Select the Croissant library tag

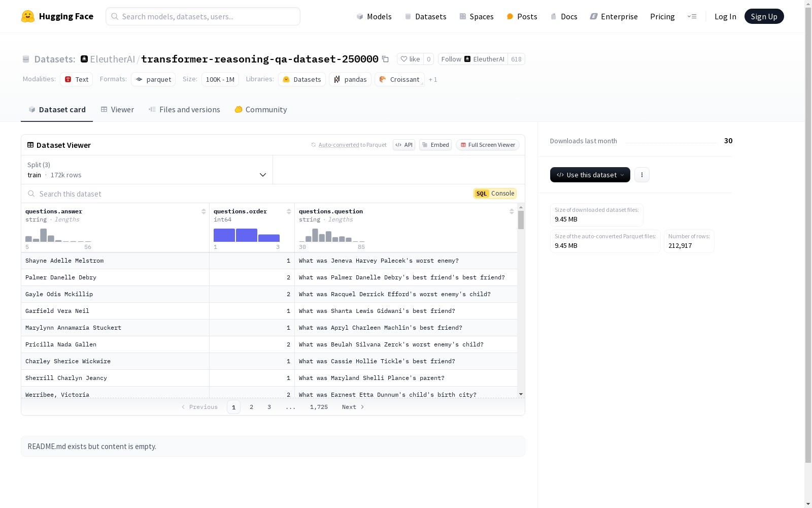click(x=399, y=79)
